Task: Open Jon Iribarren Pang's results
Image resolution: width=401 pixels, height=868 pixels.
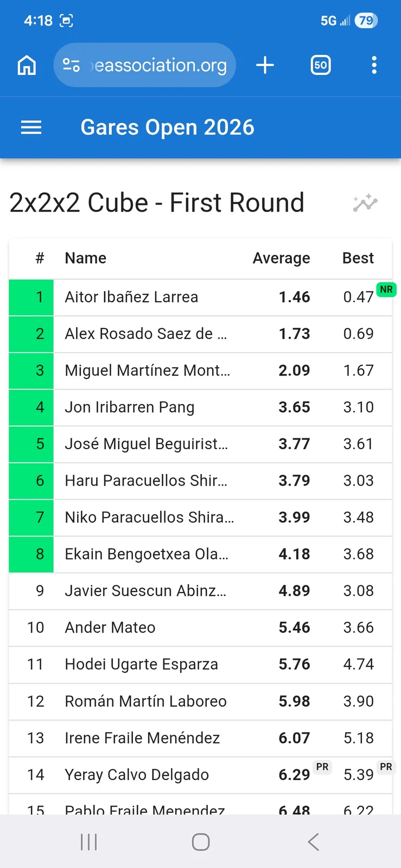Action: [x=200, y=407]
